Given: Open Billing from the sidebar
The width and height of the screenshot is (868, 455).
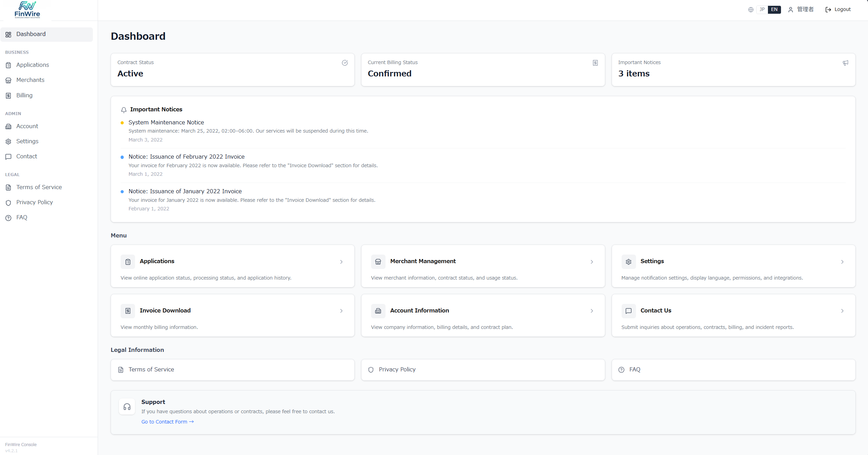Looking at the screenshot, I should pyautogui.click(x=24, y=95).
